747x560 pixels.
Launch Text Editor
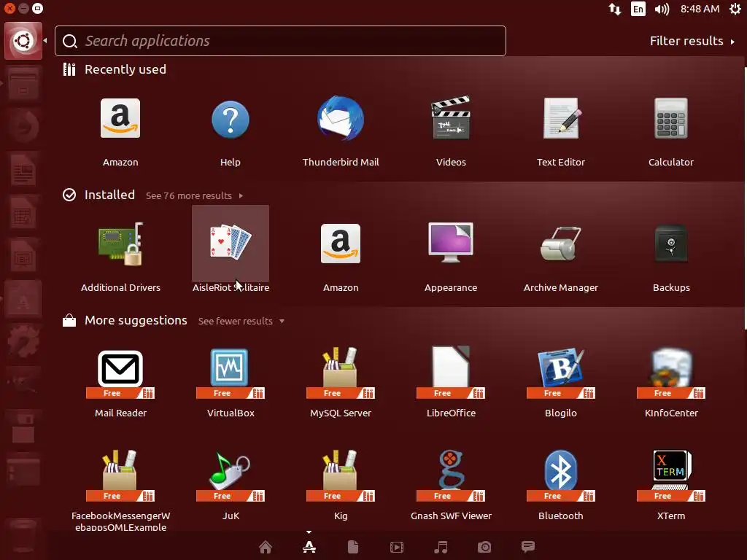[561, 118]
